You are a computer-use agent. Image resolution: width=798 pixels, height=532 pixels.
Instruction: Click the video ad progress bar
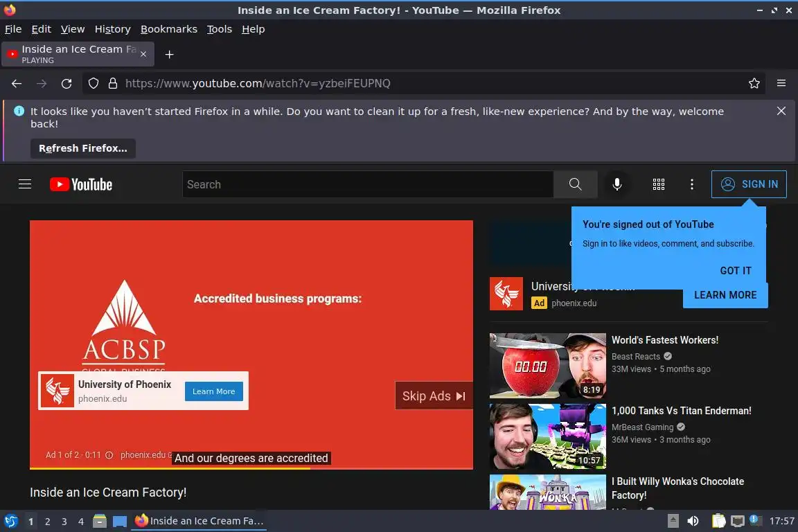coord(251,468)
